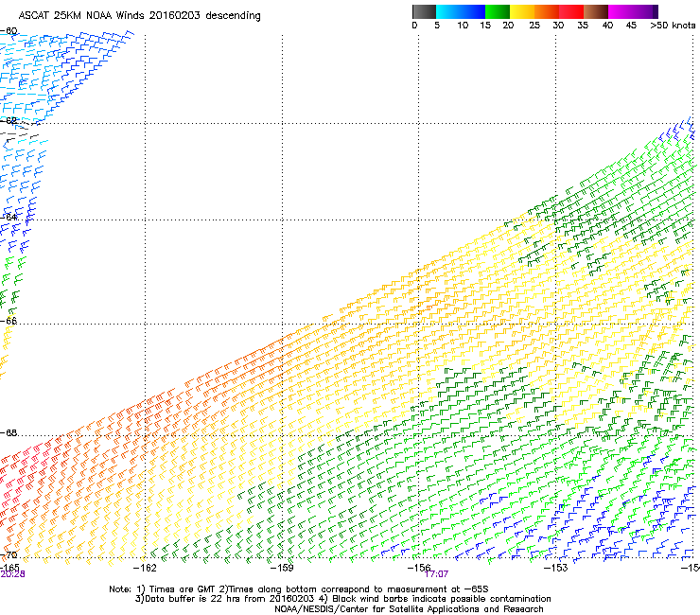Click the orange 25-30 knots color swatch
The height and width of the screenshot is (615, 700).
[547, 11]
